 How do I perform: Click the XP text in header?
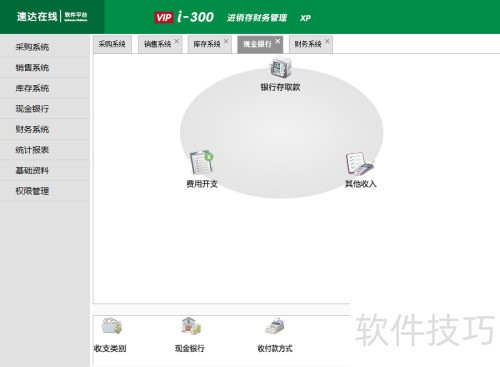tap(305, 18)
